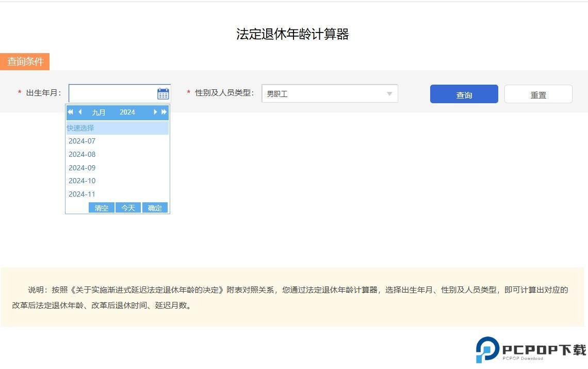Open the calendar icon beside 出生年月 field

(x=162, y=93)
